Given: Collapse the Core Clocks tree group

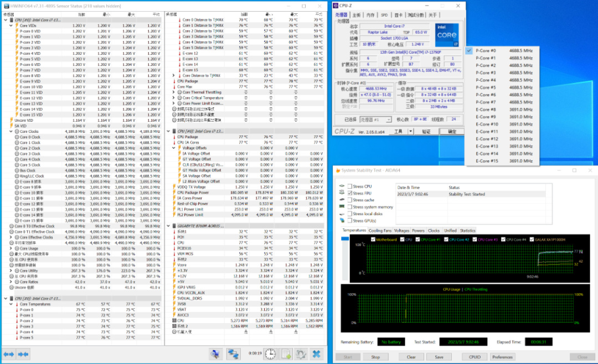Looking at the screenshot, I should 11,132.
